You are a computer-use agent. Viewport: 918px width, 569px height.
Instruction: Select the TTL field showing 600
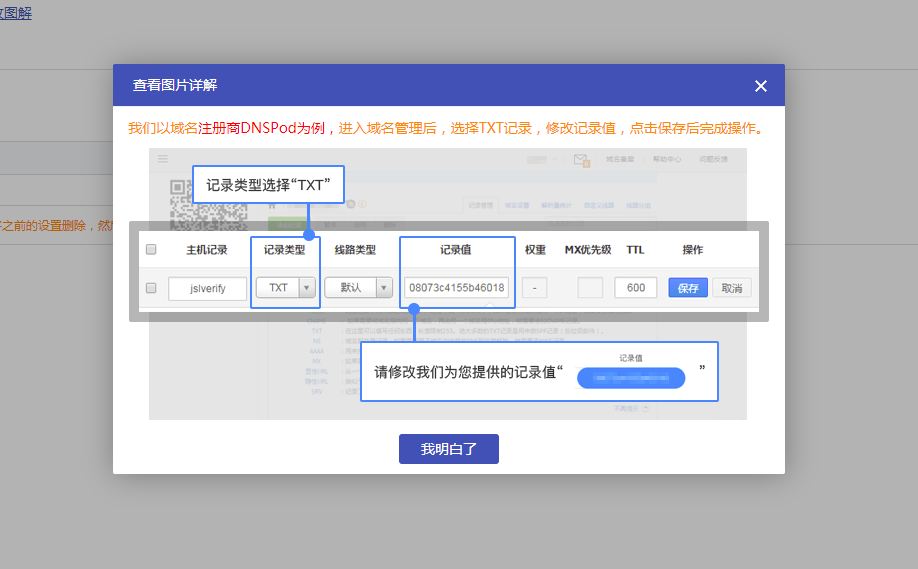(635, 288)
